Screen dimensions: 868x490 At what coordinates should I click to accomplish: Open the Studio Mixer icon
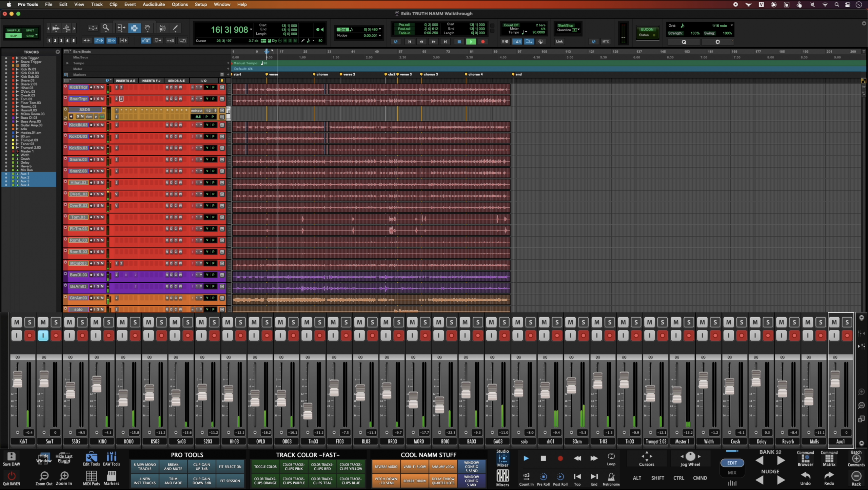point(502,458)
